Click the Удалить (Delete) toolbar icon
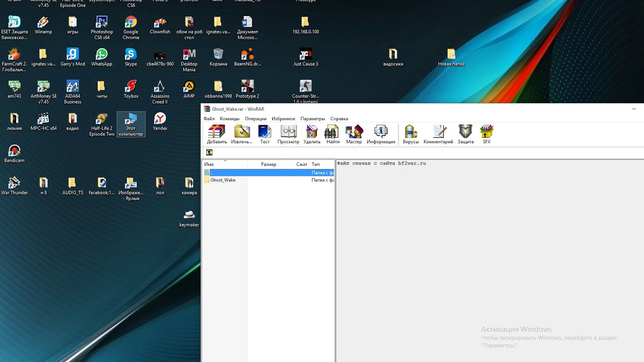Image resolution: width=644 pixels, height=362 pixels. point(312,134)
